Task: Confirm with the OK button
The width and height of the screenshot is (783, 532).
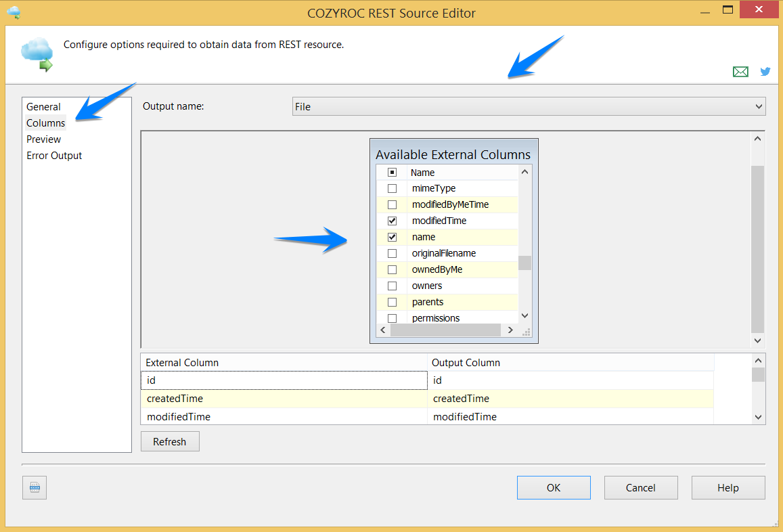Action: (554, 487)
